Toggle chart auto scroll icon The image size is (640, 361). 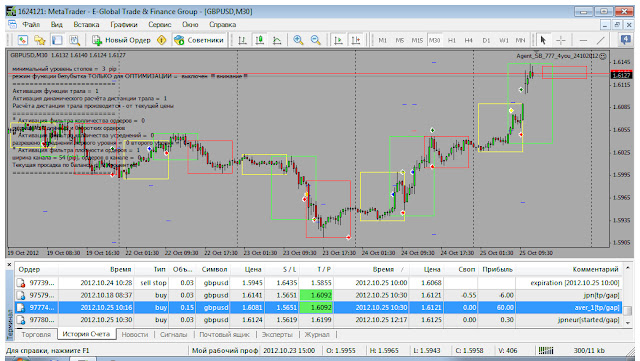click(x=338, y=40)
